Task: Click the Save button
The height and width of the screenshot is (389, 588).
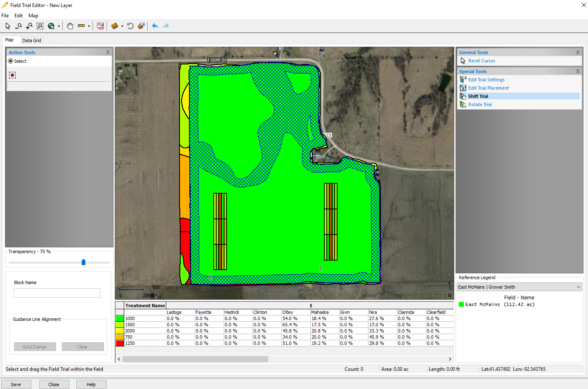Action: coord(16,384)
